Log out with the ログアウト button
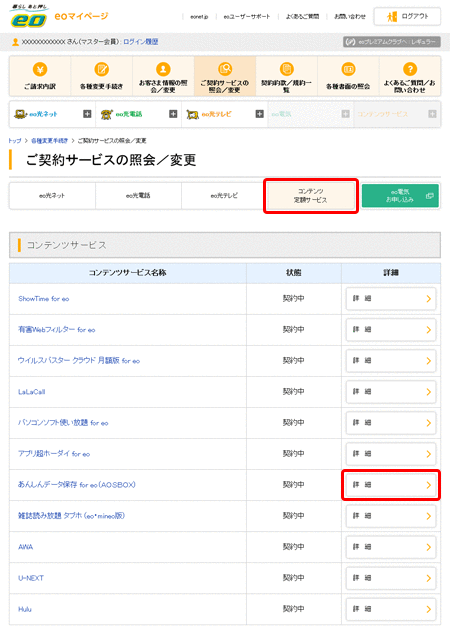 (x=407, y=17)
